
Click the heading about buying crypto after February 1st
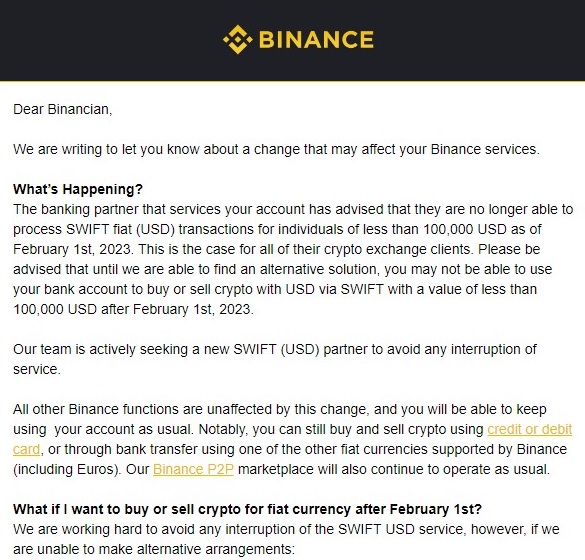click(247, 509)
